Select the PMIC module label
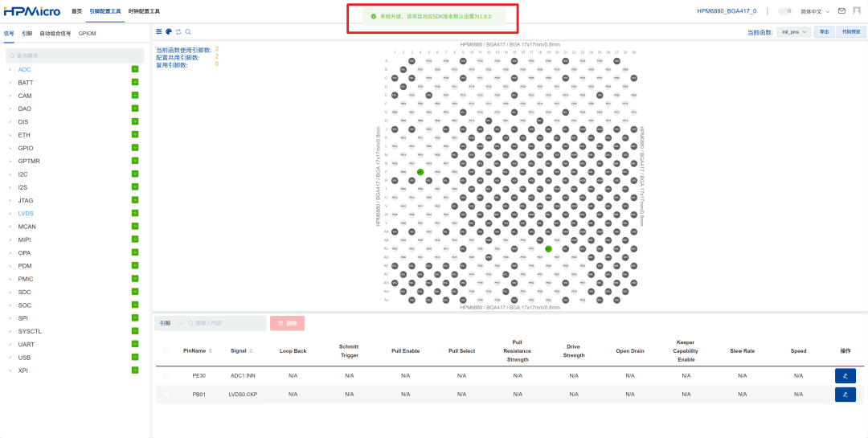868x438 pixels. (26, 279)
